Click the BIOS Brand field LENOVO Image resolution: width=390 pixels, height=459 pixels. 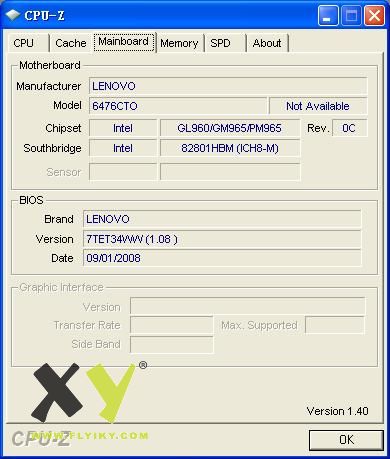click(x=222, y=219)
